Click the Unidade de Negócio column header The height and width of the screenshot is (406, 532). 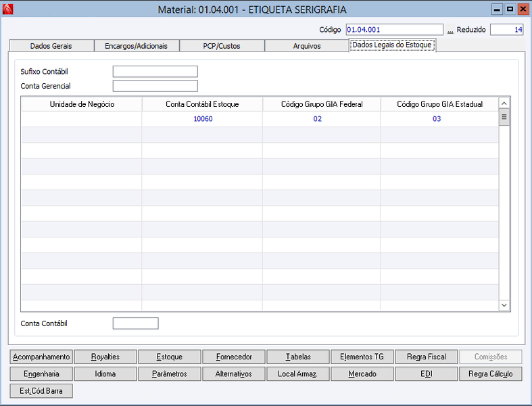82,104
